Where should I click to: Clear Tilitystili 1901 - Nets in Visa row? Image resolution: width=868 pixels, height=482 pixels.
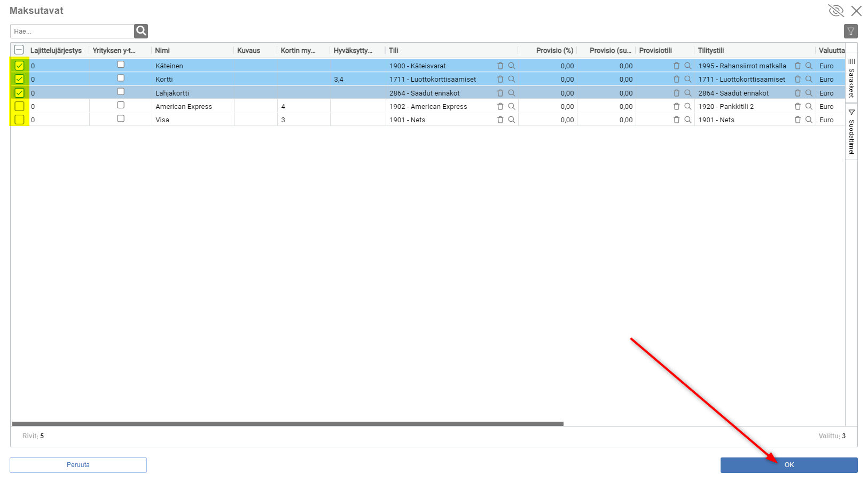coord(798,120)
